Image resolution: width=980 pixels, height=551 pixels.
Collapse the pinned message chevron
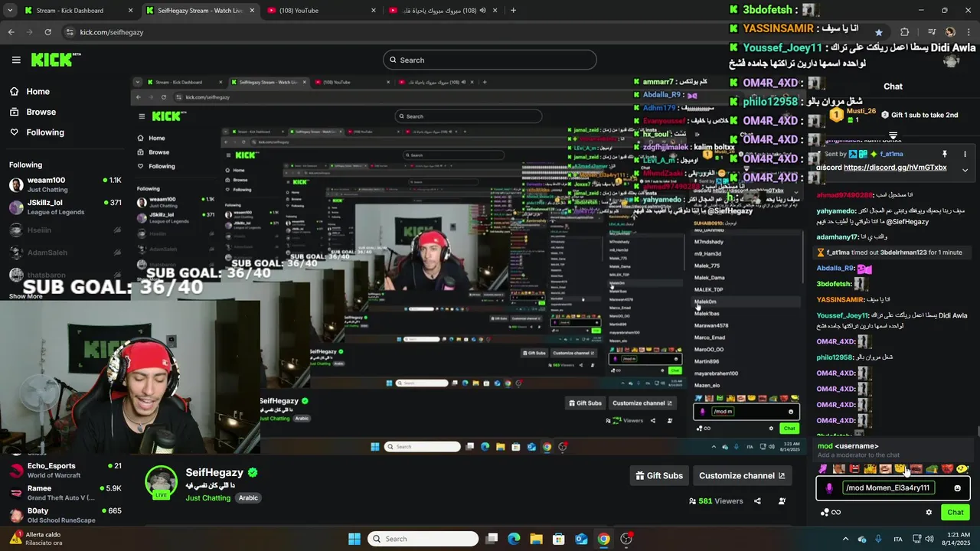[965, 170]
